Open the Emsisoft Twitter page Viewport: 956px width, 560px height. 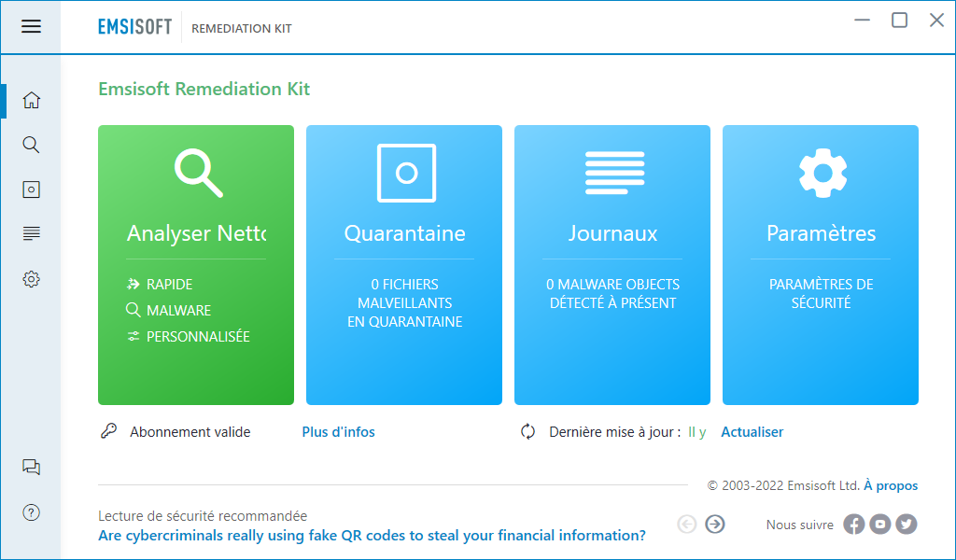tap(906, 524)
